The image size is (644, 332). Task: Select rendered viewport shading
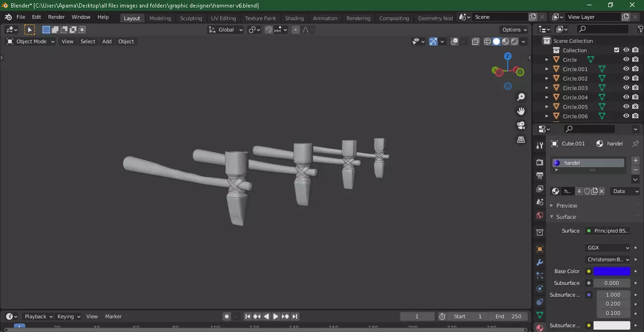pyautogui.click(x=514, y=41)
